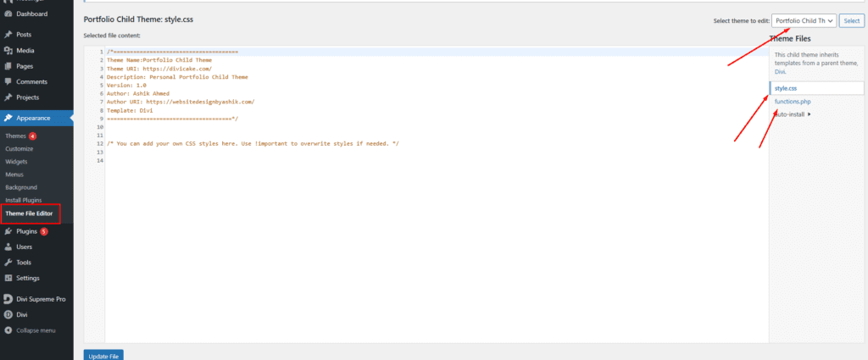Click the Pages icon in the sidebar

click(x=8, y=66)
